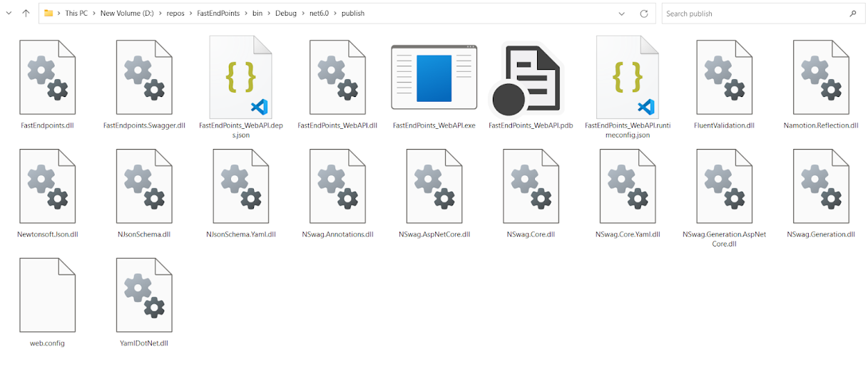Go to This PC breadcrumb
The width and height of the screenshot is (868, 379).
76,14
